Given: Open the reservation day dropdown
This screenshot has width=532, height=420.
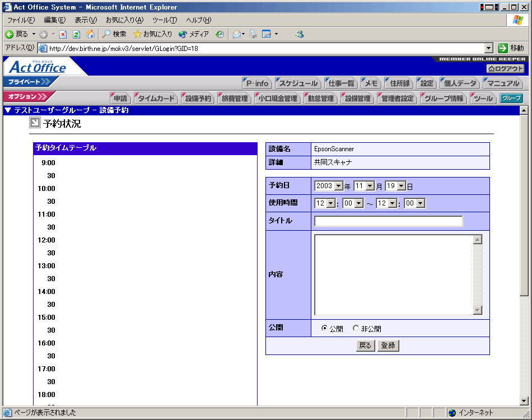Looking at the screenshot, I should pos(395,186).
